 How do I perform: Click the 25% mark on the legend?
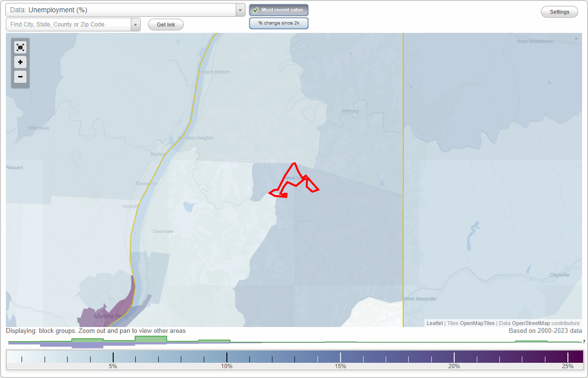[568, 366]
